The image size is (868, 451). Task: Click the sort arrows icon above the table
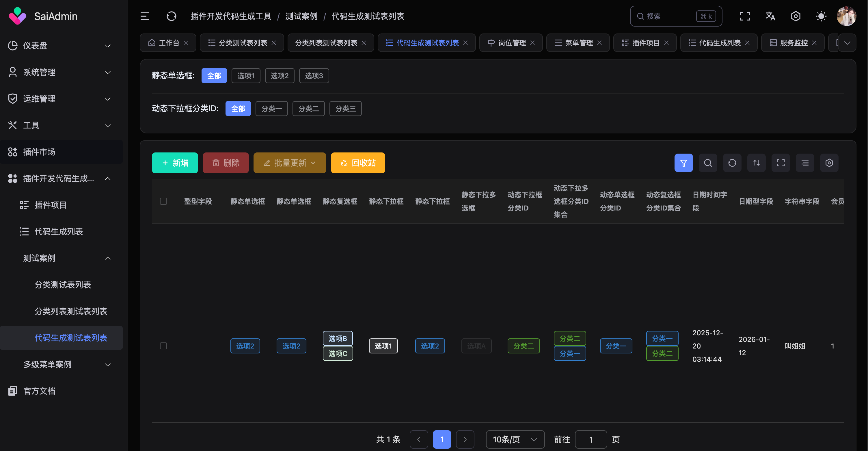tap(756, 163)
